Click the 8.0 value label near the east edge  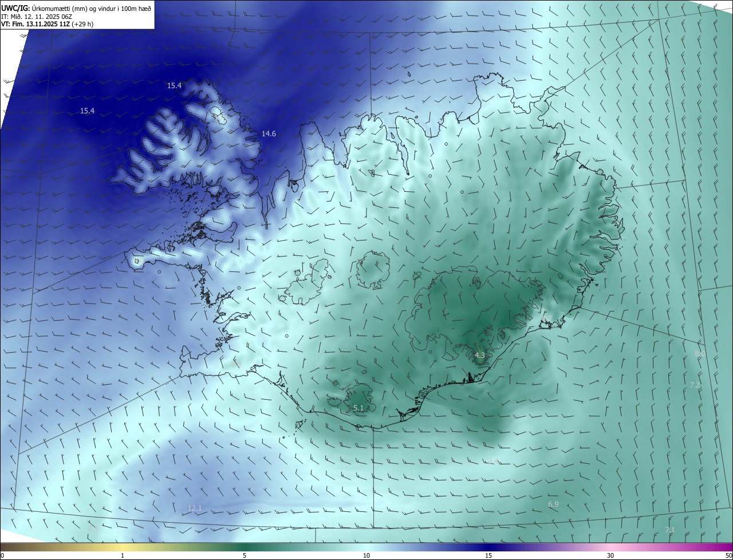pyautogui.click(x=700, y=354)
